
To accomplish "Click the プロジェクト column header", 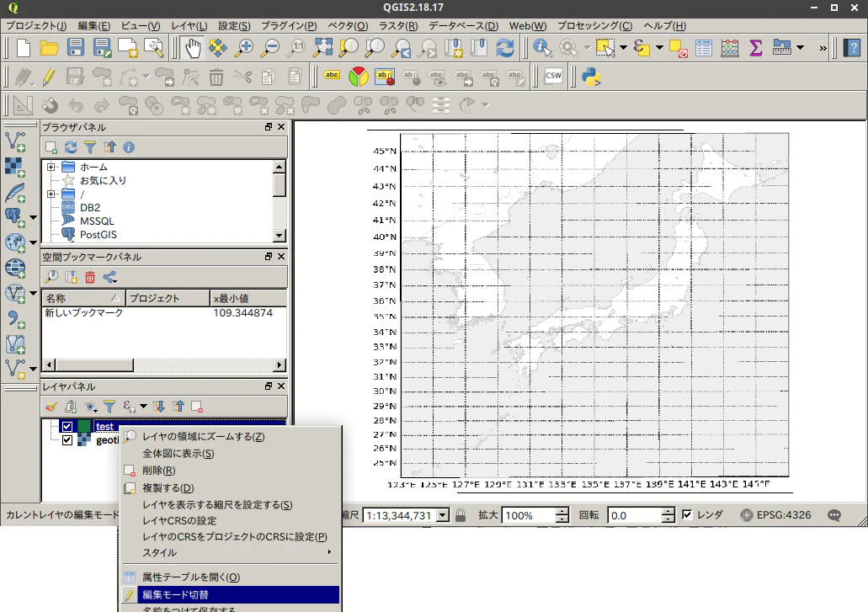I will [x=168, y=298].
